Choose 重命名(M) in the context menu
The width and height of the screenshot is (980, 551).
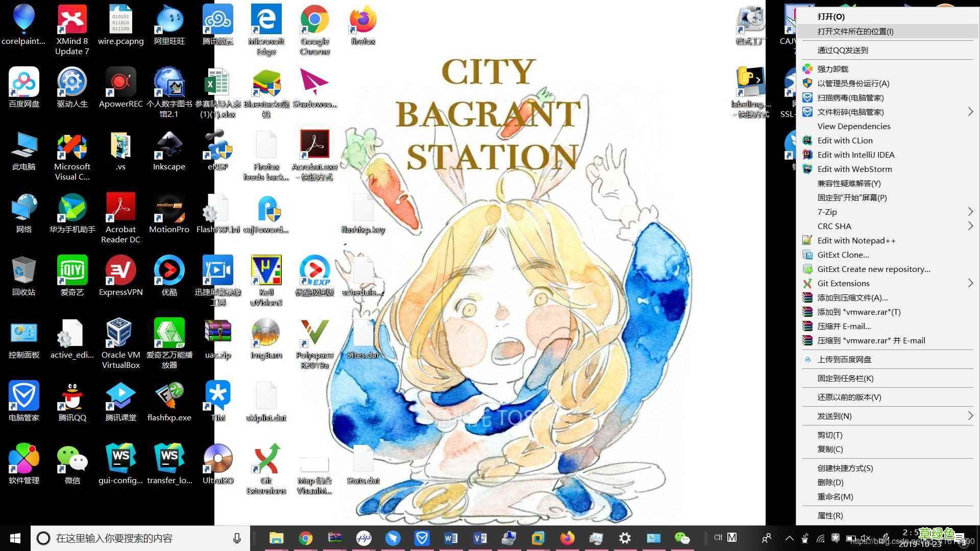click(x=887, y=496)
